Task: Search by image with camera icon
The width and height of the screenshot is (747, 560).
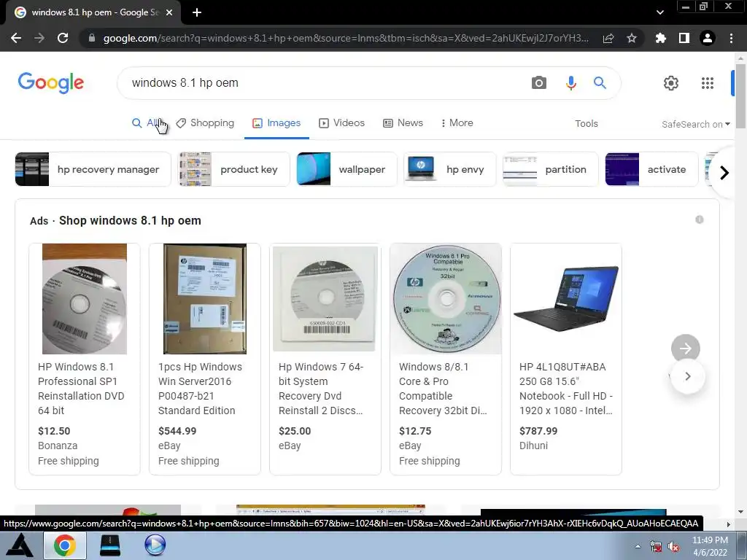Action: tap(539, 83)
